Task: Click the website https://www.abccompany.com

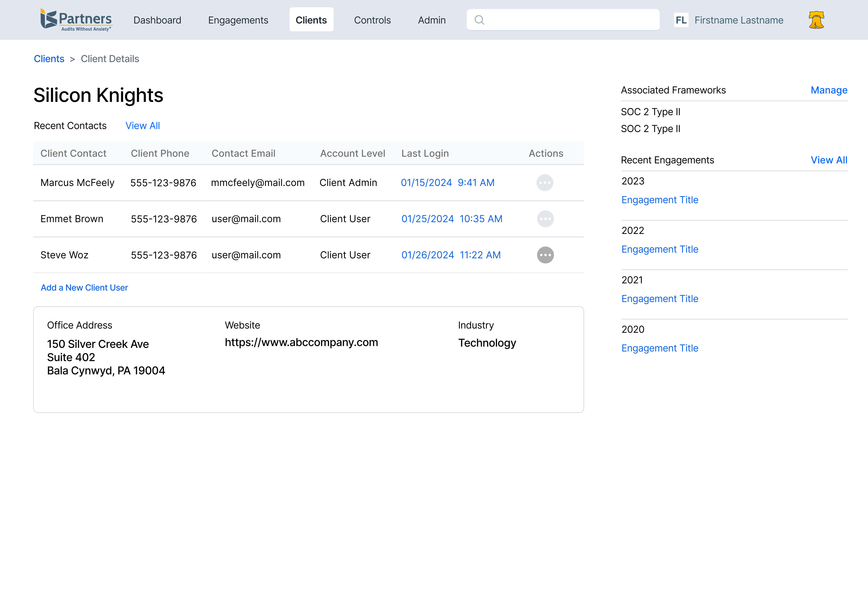Action: (301, 342)
